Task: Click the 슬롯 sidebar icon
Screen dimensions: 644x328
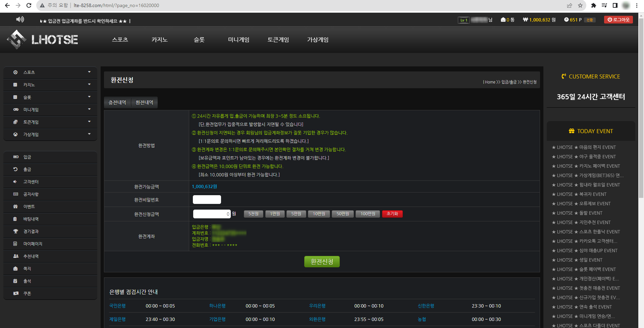Action: tap(15, 97)
